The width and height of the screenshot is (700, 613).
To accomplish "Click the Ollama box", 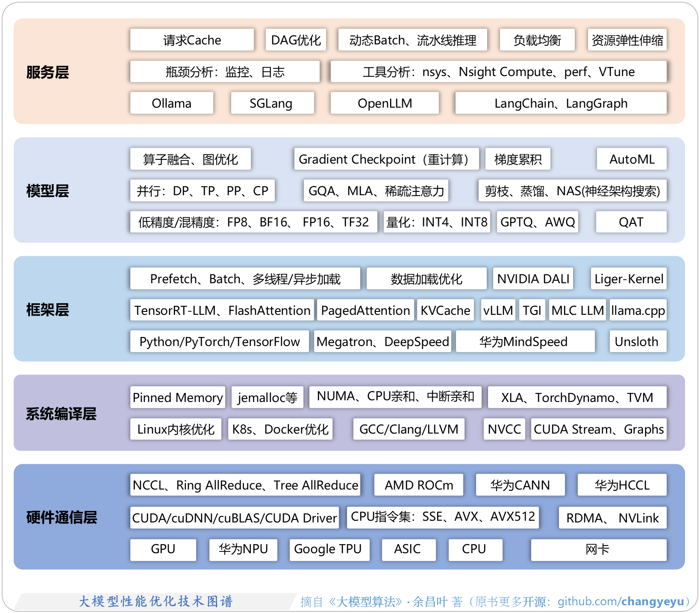I will coord(171,103).
